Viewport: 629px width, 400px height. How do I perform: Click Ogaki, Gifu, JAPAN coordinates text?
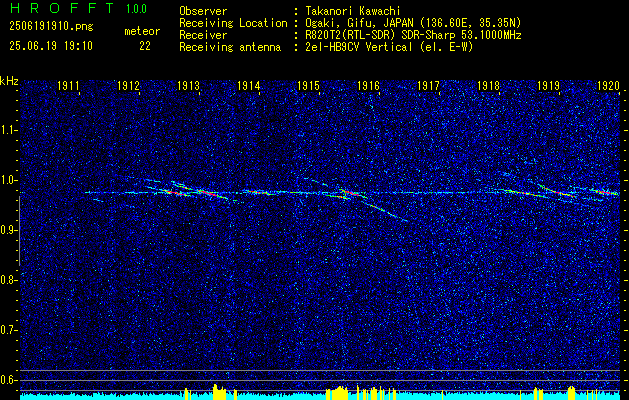coord(412,23)
